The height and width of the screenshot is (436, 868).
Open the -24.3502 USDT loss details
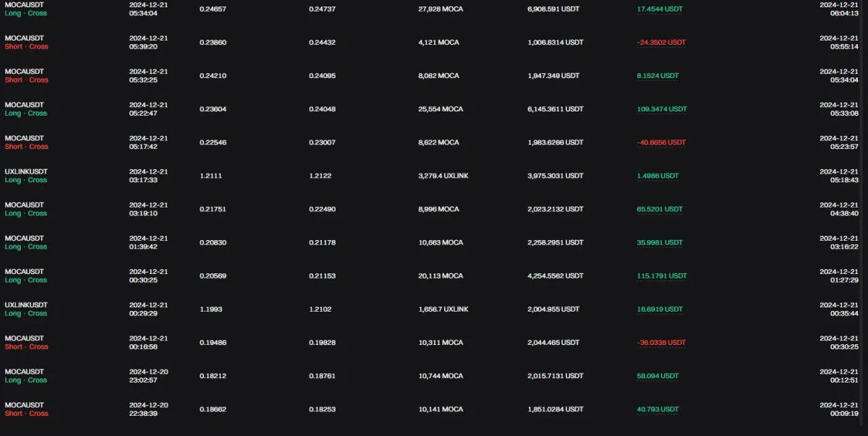point(661,43)
